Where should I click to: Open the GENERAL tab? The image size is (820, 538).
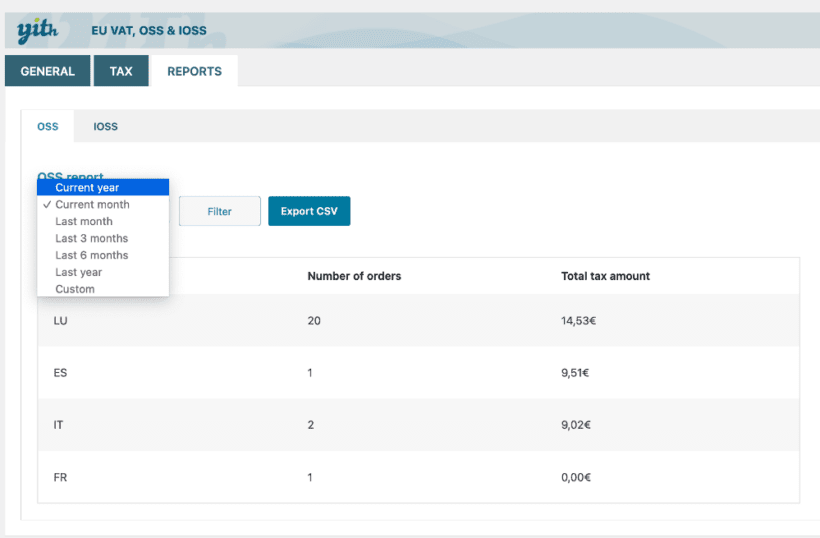pos(48,71)
